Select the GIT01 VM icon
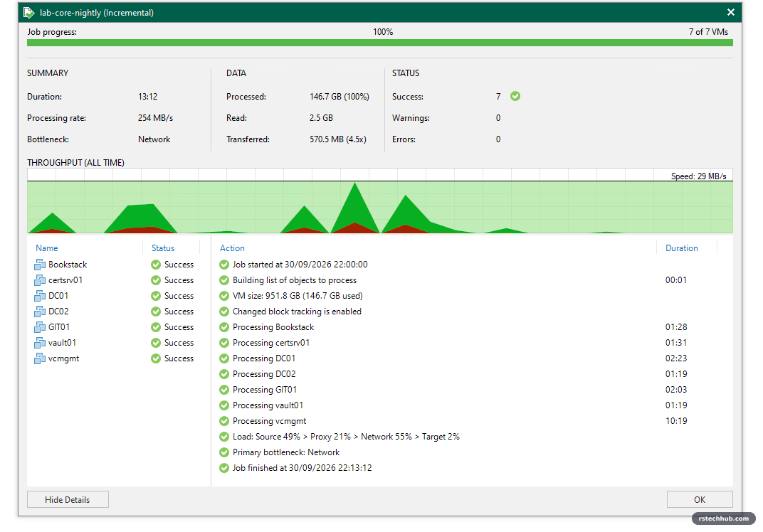763x532 pixels. pos(40,326)
